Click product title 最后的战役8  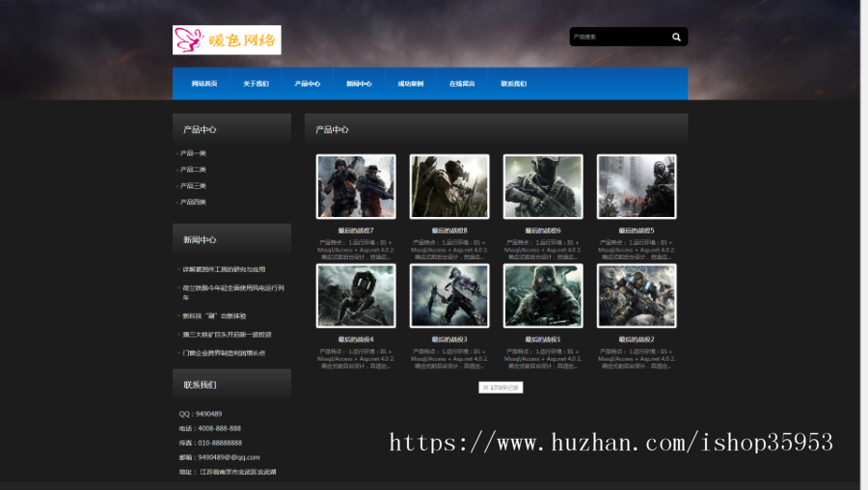449,231
